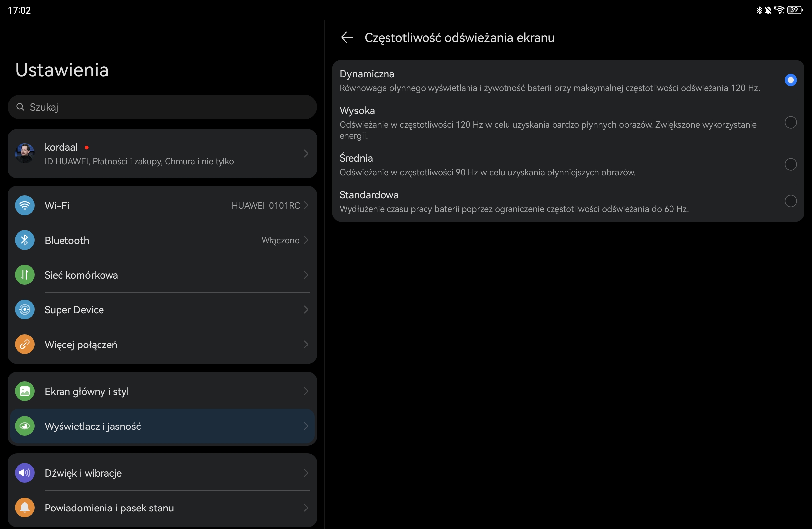The height and width of the screenshot is (529, 812).
Task: Tap the Wi-Fi icon
Action: [x=24, y=205]
